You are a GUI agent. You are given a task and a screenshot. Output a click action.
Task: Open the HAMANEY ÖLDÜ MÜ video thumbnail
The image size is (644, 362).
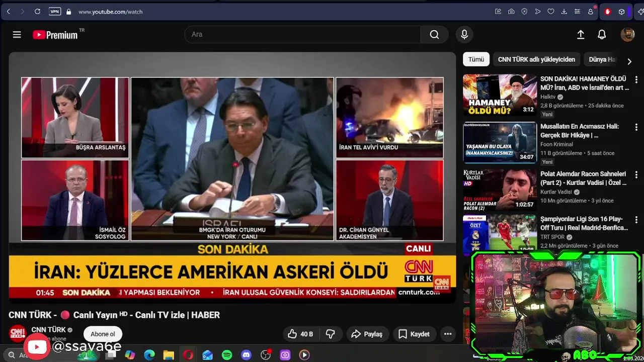pos(500,95)
